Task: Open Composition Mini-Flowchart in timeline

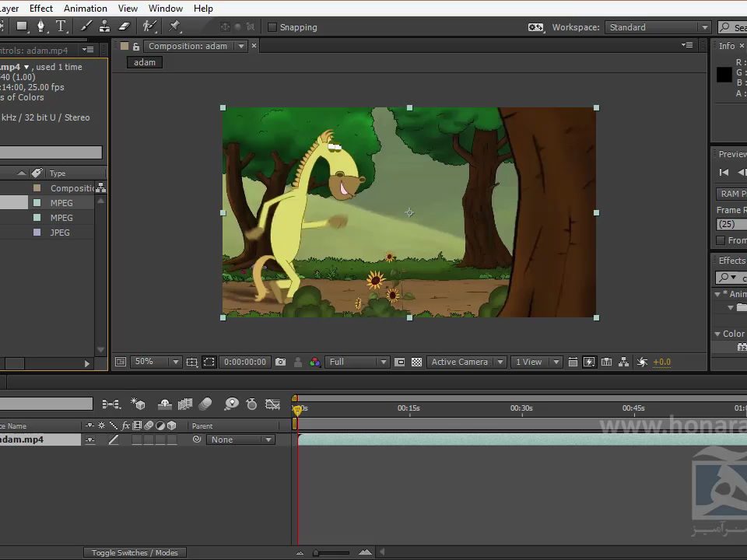Action: pos(111,404)
